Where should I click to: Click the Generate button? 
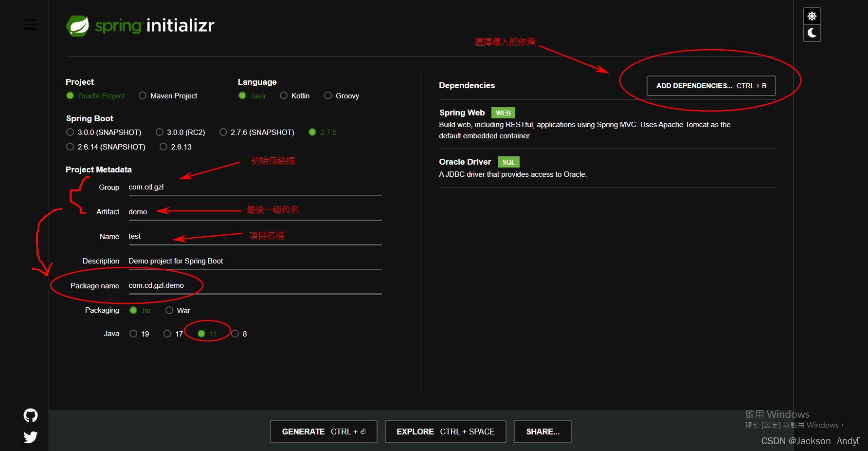tap(324, 432)
